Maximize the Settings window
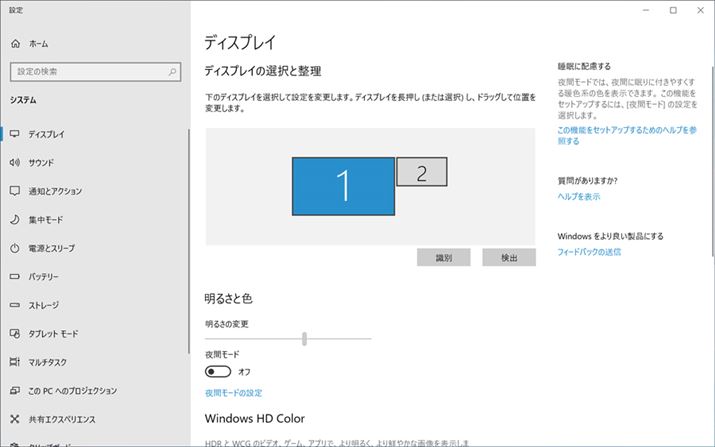 pos(673,10)
